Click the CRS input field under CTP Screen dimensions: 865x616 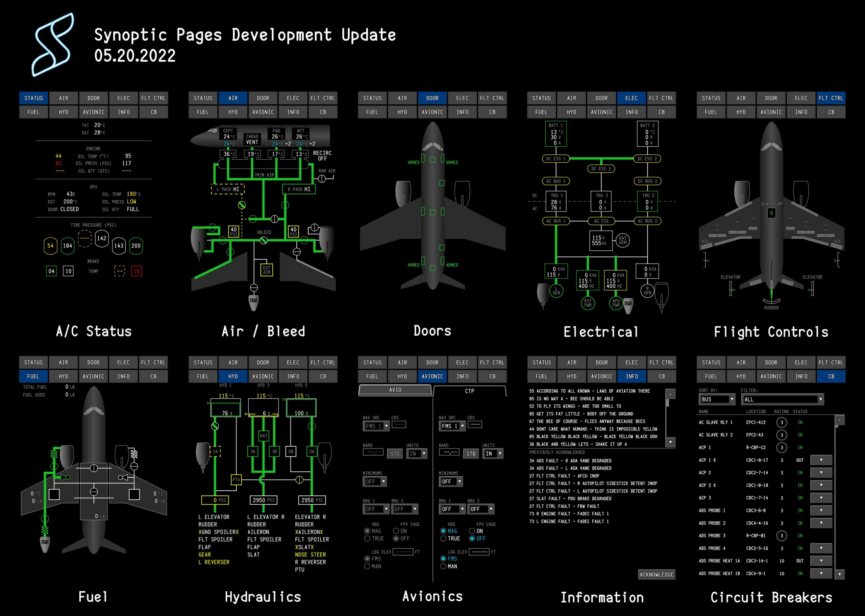pos(474,424)
